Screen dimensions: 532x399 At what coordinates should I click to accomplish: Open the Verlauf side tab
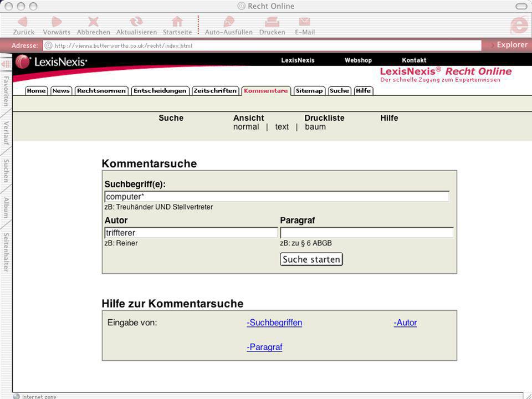pyautogui.click(x=6, y=133)
